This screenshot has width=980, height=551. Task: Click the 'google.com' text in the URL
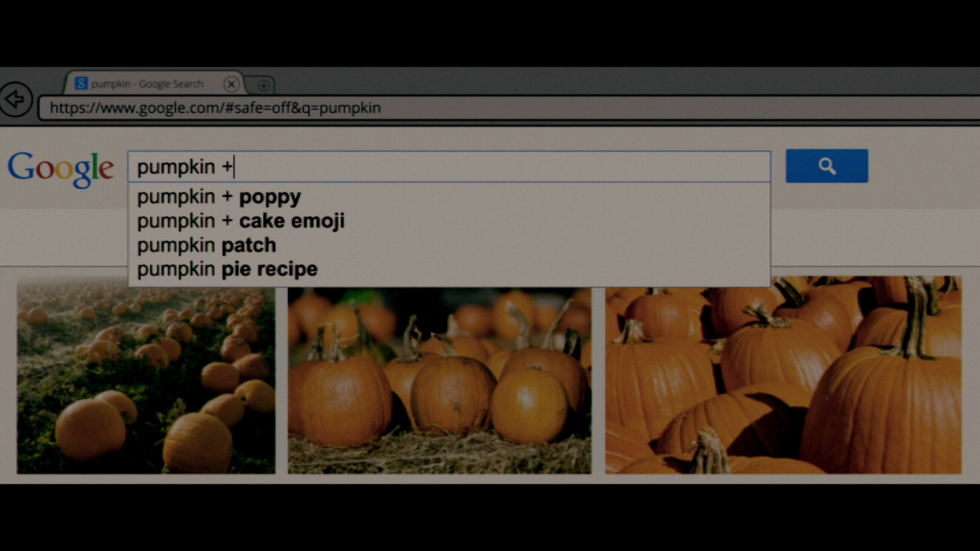click(179, 108)
